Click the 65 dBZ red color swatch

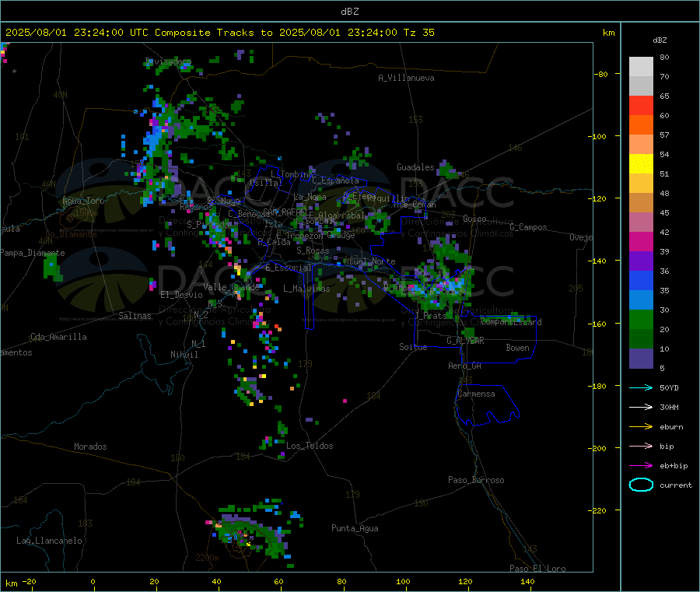pos(641,105)
